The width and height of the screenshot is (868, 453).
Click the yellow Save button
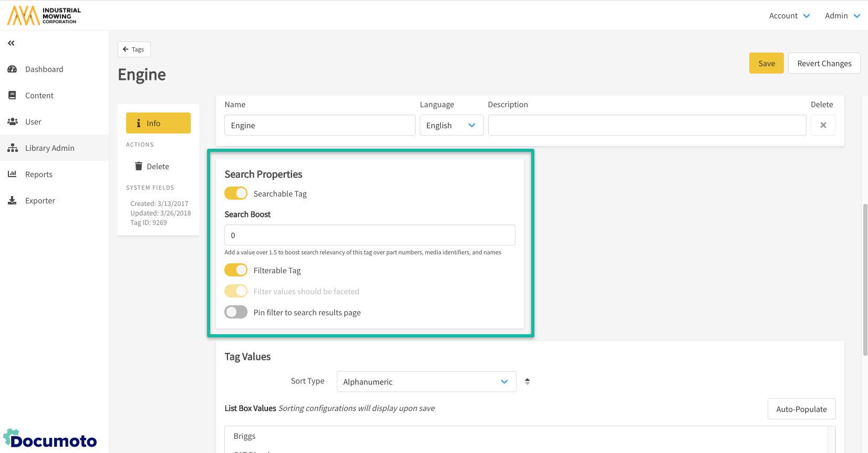766,63
